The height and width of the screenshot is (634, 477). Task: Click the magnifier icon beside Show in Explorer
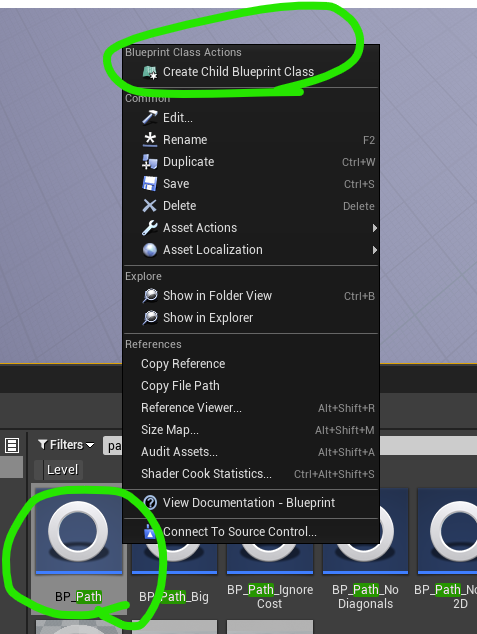[150, 318]
